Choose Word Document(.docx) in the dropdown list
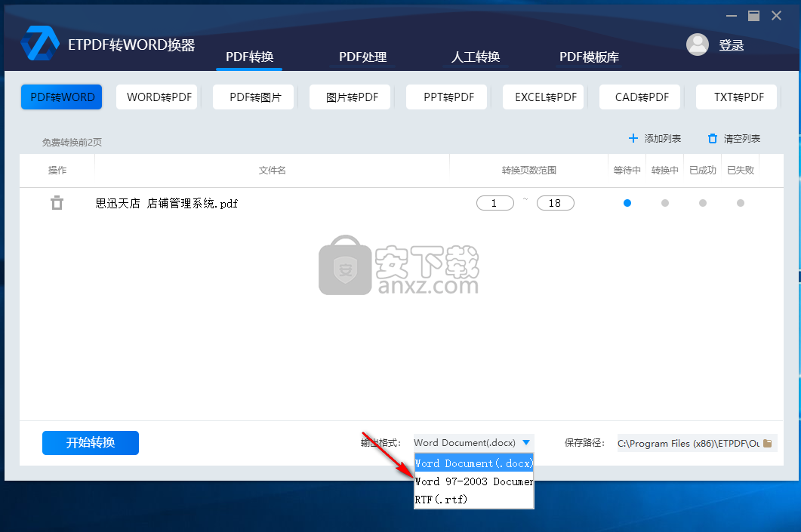Screen dimensions: 801x532 pyautogui.click(x=474, y=463)
